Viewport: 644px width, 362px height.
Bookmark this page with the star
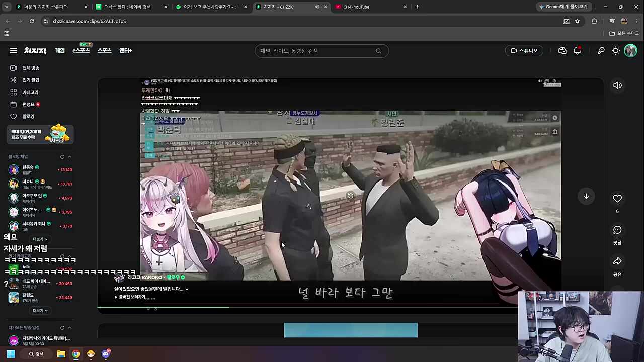(x=577, y=21)
